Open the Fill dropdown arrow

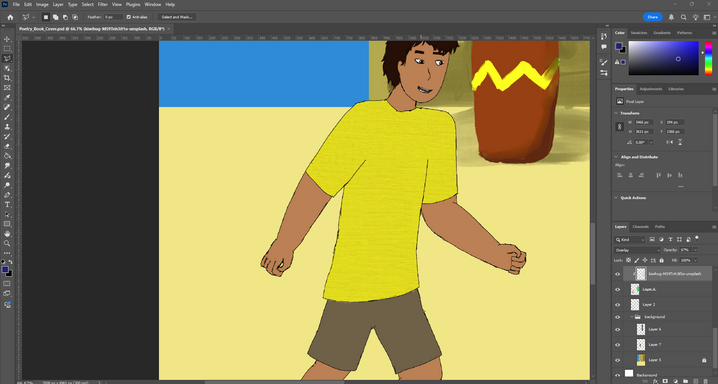pyautogui.click(x=696, y=260)
